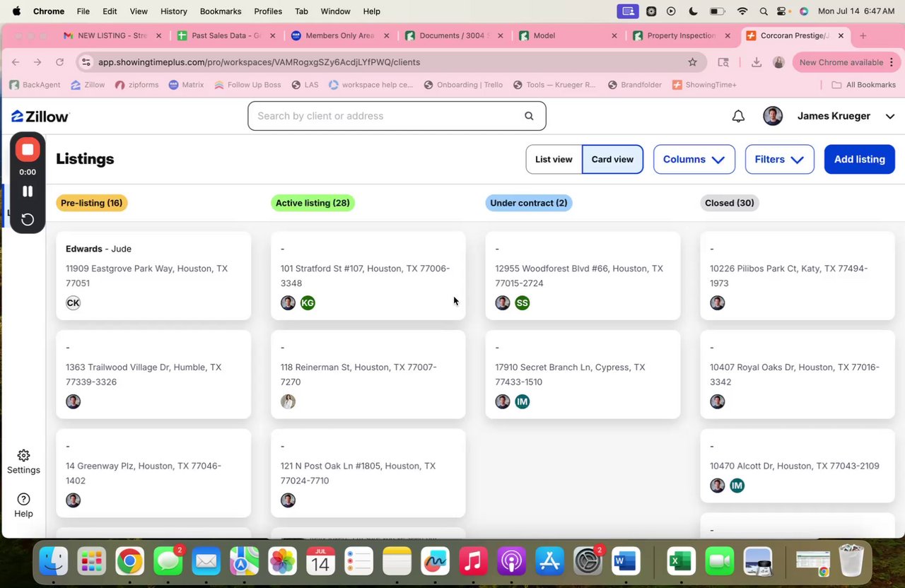
Task: Switch to Property Inspection tab
Action: click(x=682, y=35)
